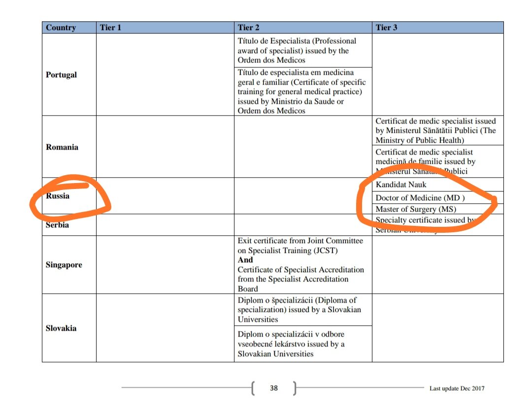Select the 'Título de Especialista (Professional award' cell
The width and height of the screenshot is (532, 404).
coord(303,51)
